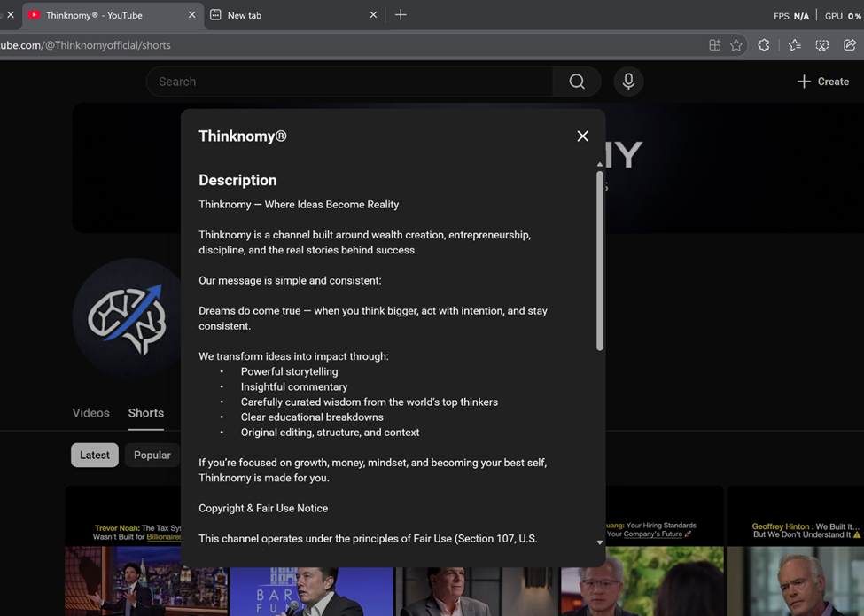Viewport: 864px width, 616px height.
Task: Switch to the New tab browser tab
Action: point(292,15)
